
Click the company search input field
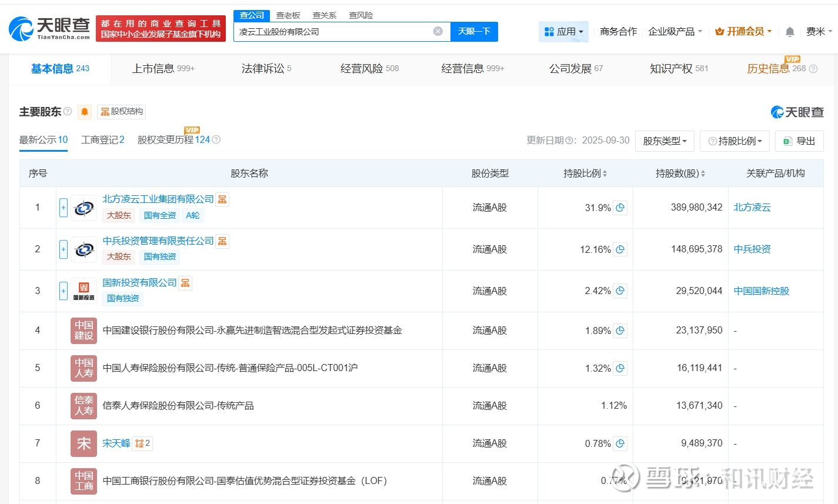point(332,32)
